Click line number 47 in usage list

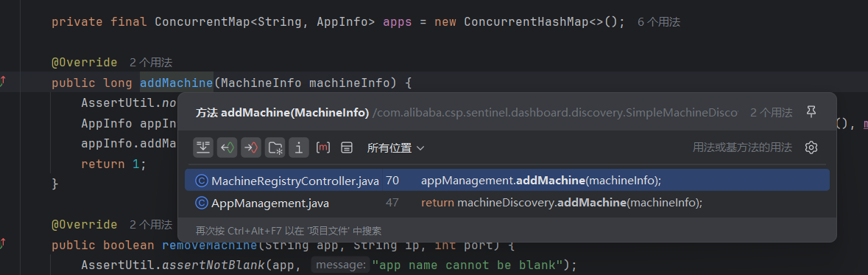click(392, 203)
